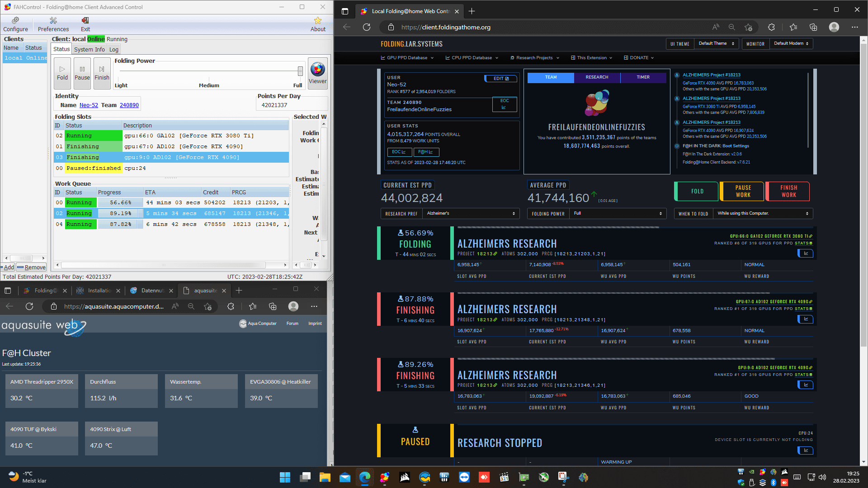The width and height of the screenshot is (868, 488).
Task: Click the 56.66% progress bar in Work Queue
Action: (x=120, y=202)
